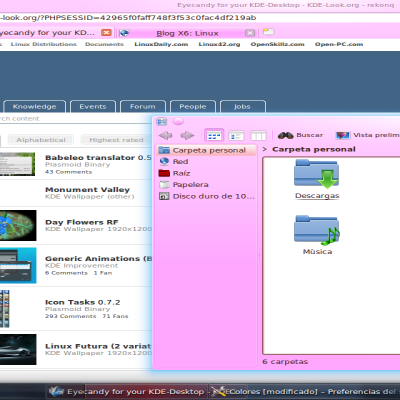400x400 pixels.
Task: Sort listings by Alphabetical
Action: 41,140
